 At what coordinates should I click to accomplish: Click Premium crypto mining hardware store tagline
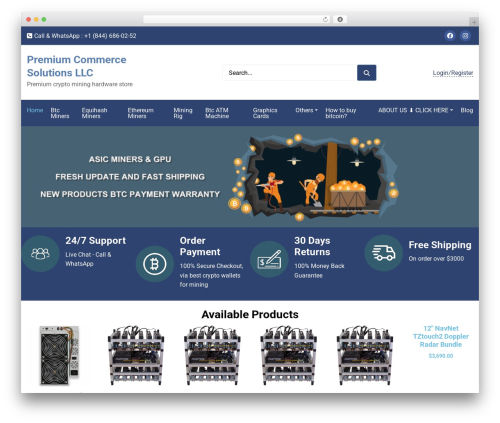pyautogui.click(x=80, y=84)
